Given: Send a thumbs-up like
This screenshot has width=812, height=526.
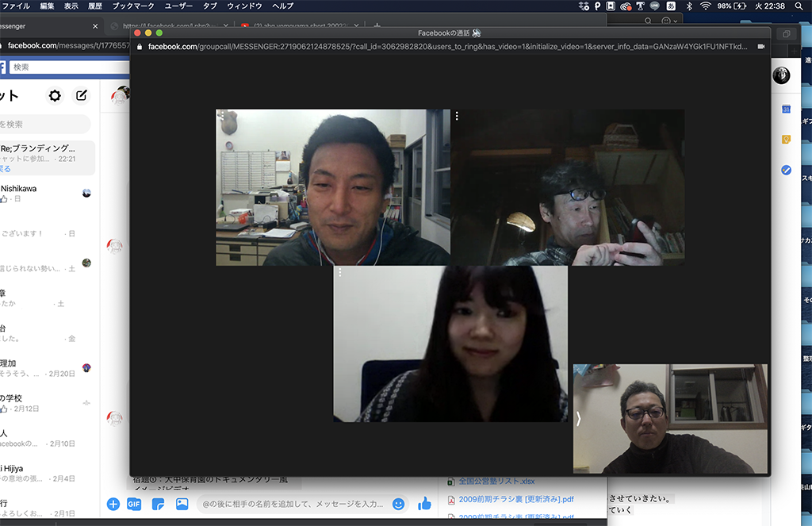Looking at the screenshot, I should tap(425, 503).
